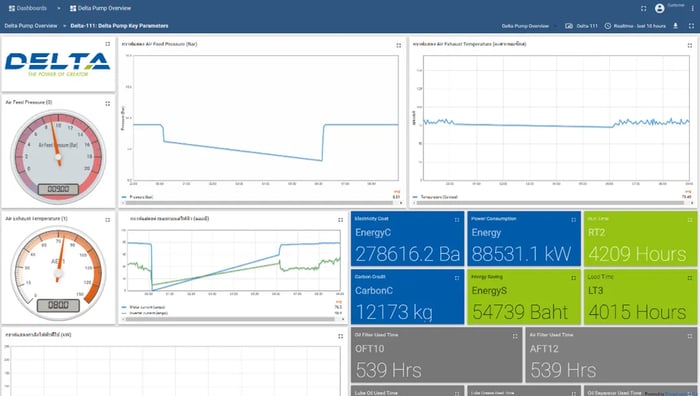This screenshot has width=700, height=396.
Task: Click the time window clock icon
Action: (608, 26)
